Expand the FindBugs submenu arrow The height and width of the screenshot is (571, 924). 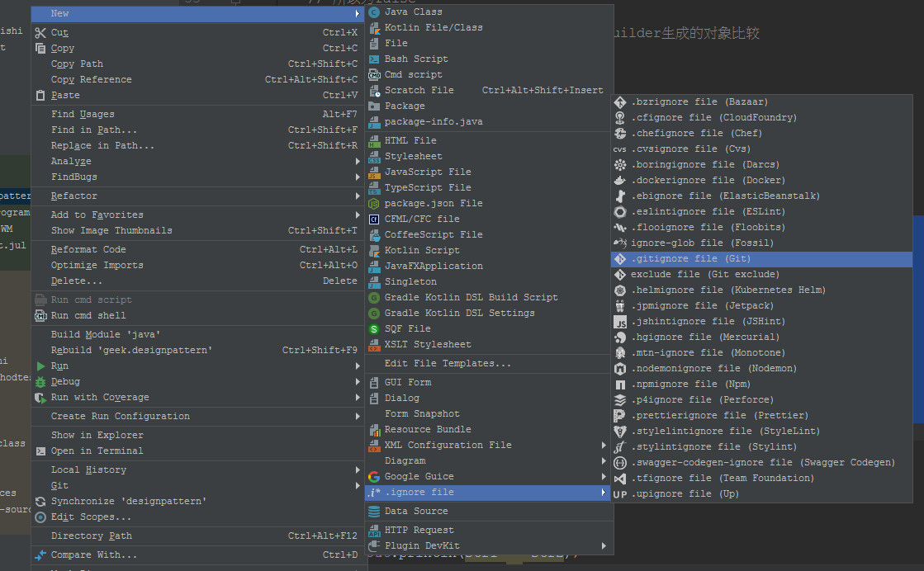pos(357,177)
